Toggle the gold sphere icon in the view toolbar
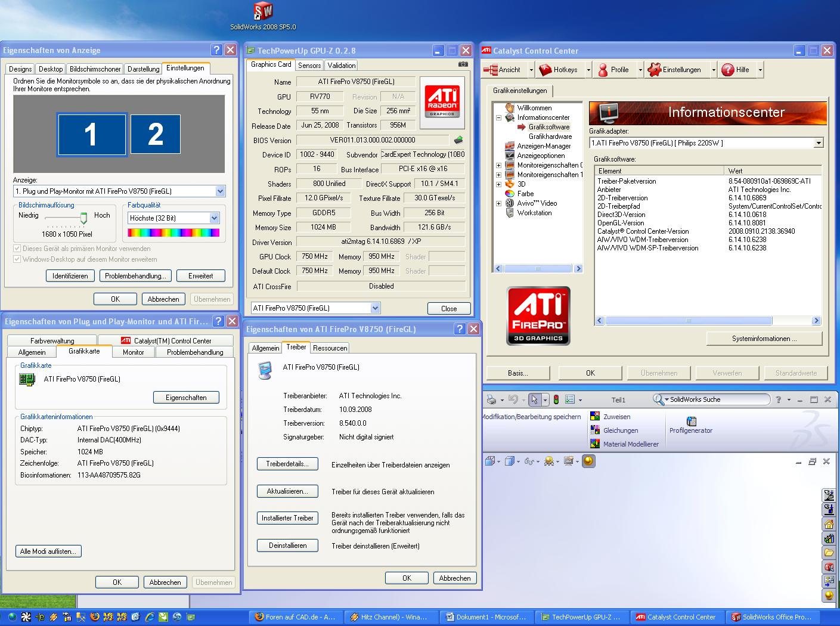 point(588,461)
